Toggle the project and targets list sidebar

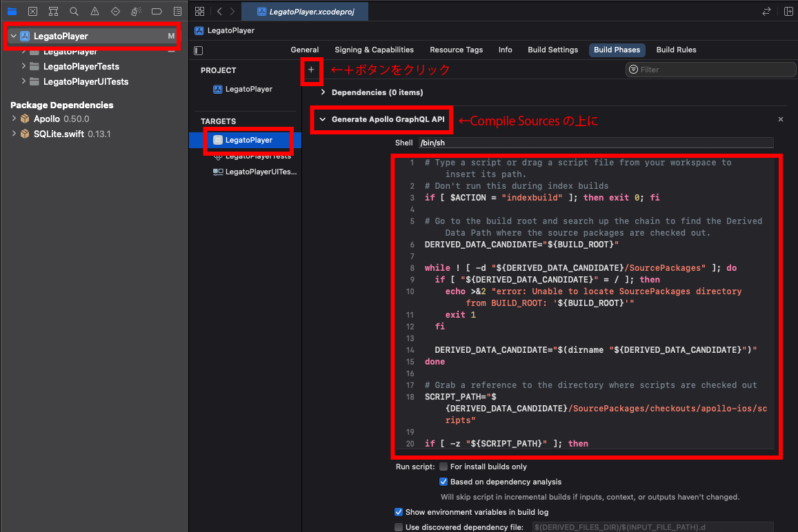[199, 50]
